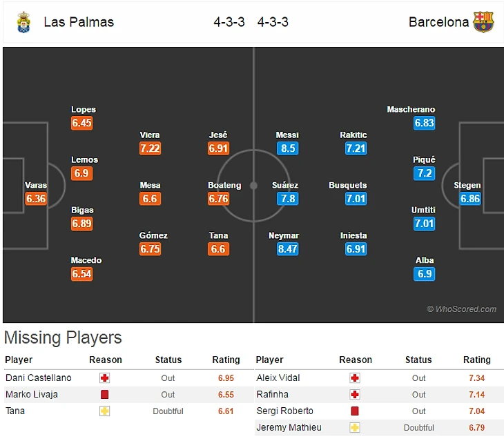Click Viera's 7.22 rating badge
Viewport: 504px width, 441px height.
point(150,148)
